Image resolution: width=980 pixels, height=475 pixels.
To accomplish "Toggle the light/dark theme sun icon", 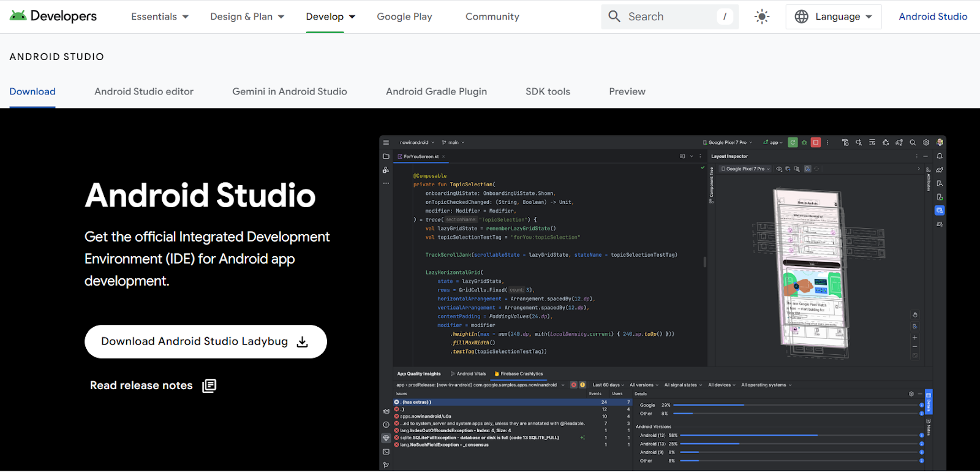I will tap(762, 17).
